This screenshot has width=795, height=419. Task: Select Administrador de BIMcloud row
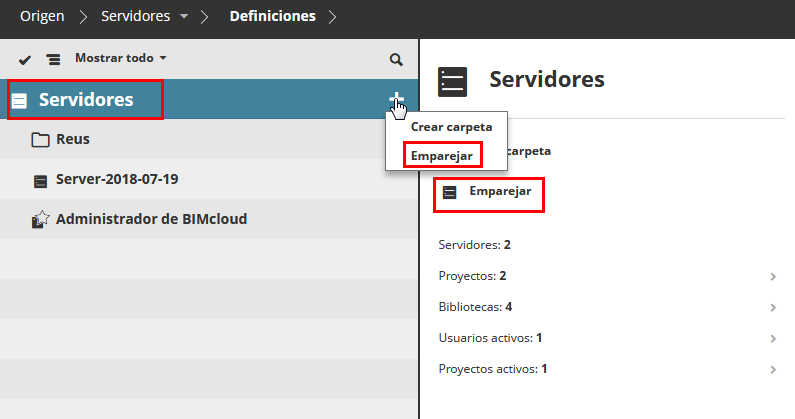click(209, 219)
